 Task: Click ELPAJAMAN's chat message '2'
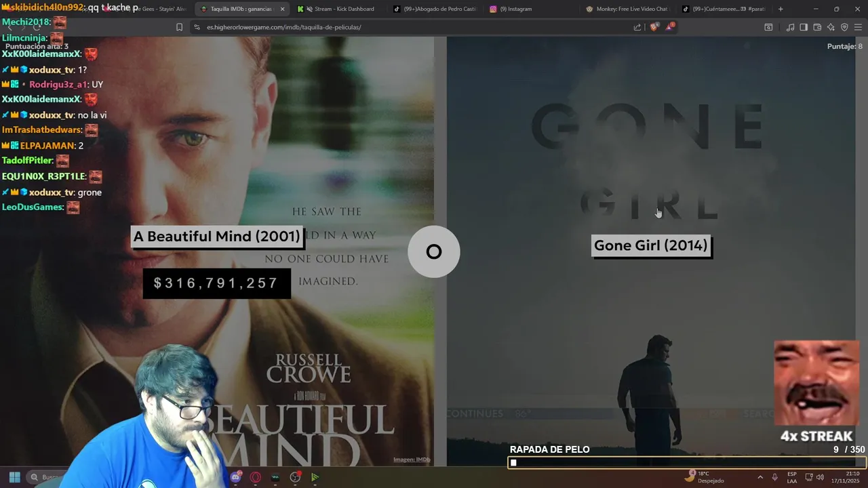tap(43, 146)
